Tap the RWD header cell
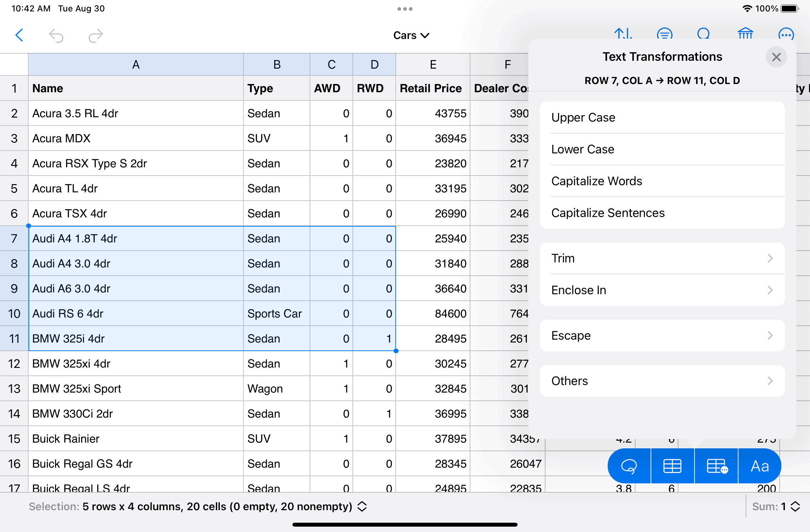The image size is (810, 532). tap(374, 88)
